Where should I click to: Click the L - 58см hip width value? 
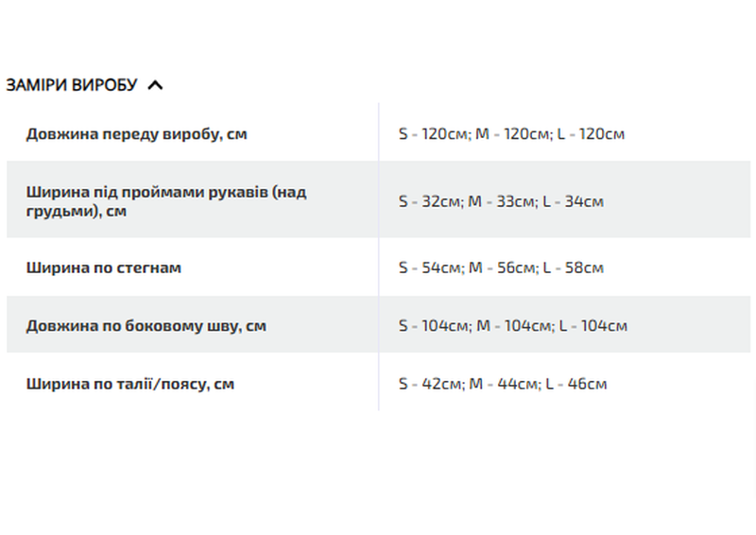pyautogui.click(x=573, y=267)
